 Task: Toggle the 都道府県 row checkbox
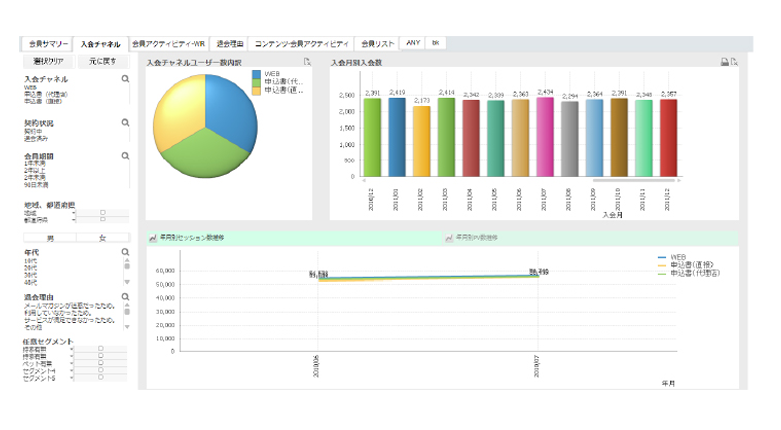coord(103,219)
